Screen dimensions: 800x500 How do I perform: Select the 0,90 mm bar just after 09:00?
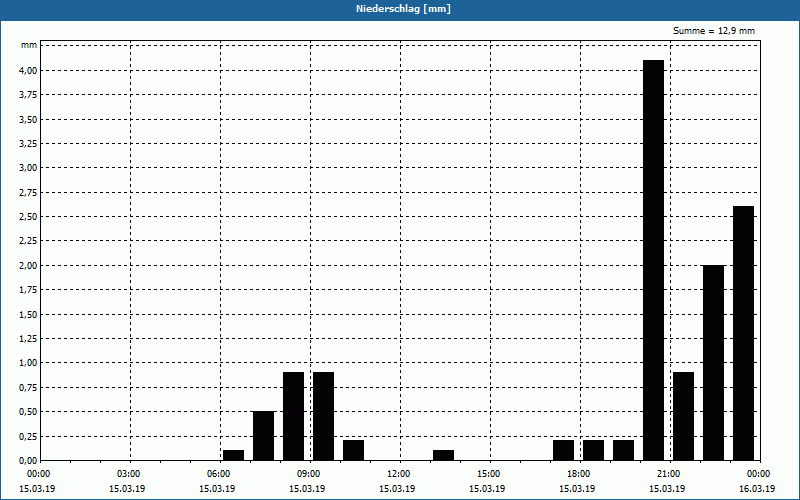pyautogui.click(x=323, y=416)
